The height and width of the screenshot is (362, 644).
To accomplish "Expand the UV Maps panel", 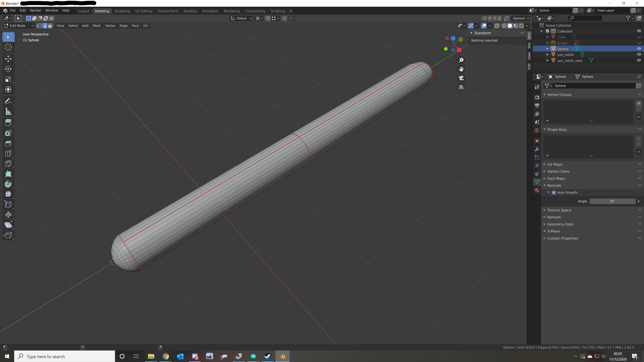I will click(x=554, y=164).
